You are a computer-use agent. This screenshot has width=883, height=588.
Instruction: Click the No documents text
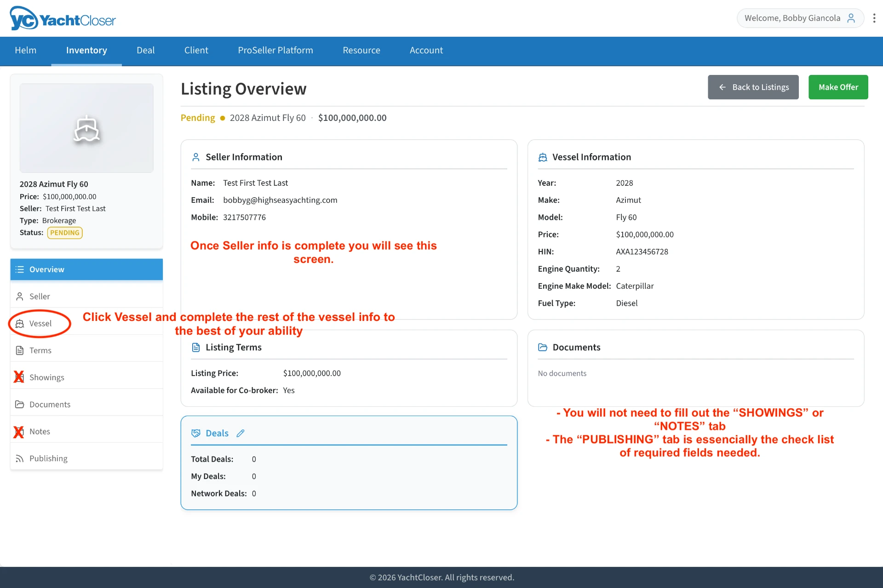pyautogui.click(x=562, y=374)
